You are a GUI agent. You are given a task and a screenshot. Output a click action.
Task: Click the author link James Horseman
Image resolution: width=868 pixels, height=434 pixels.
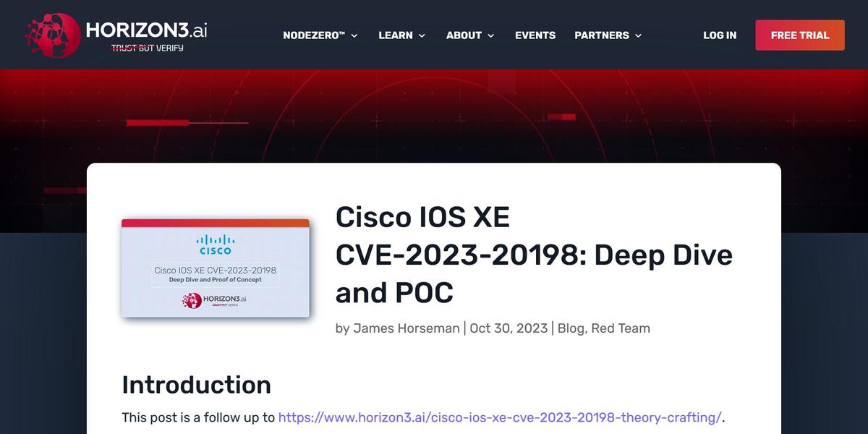[x=406, y=328]
